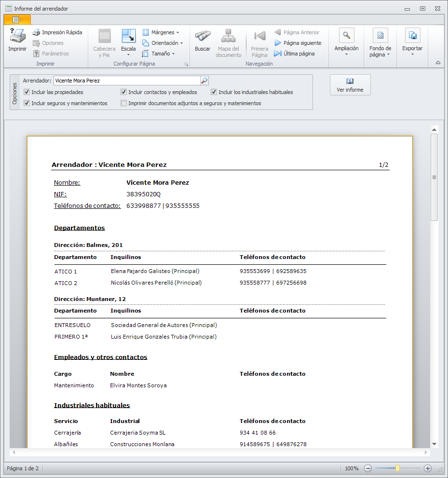The image size is (448, 478).
Task: Open the orange application menu tab
Action: (x=17, y=20)
